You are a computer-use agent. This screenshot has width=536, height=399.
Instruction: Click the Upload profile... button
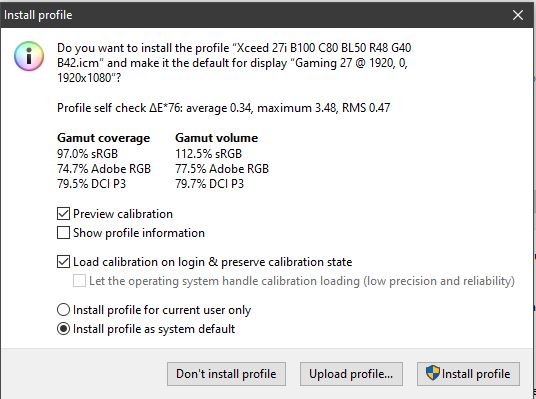(351, 374)
